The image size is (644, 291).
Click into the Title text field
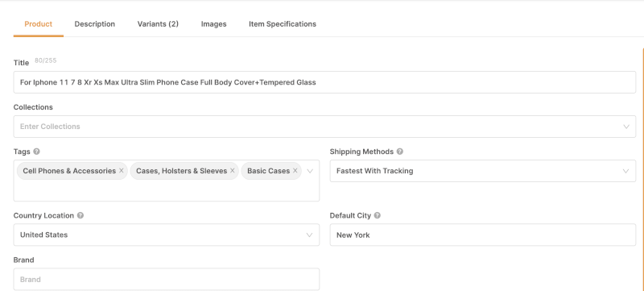[x=324, y=82]
